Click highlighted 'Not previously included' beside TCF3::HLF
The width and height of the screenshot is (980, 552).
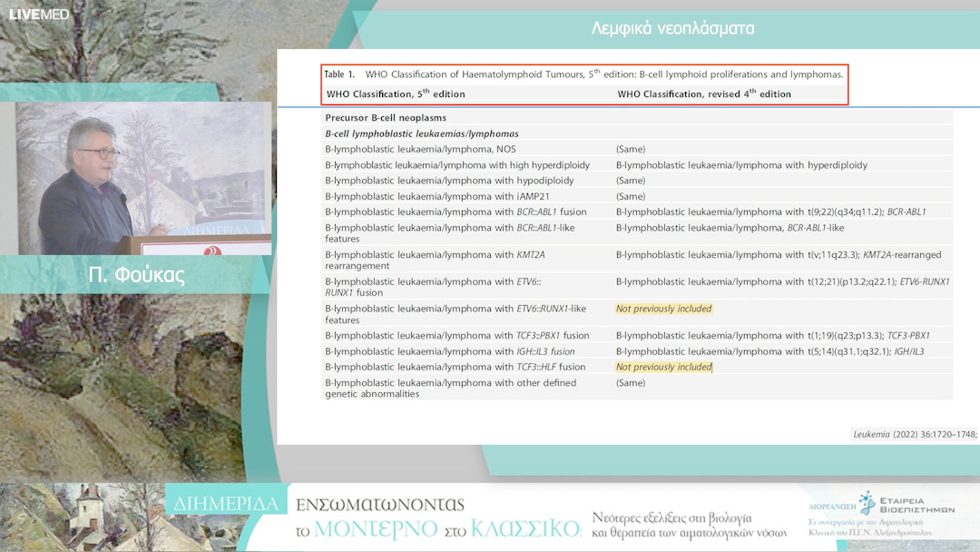click(x=663, y=367)
